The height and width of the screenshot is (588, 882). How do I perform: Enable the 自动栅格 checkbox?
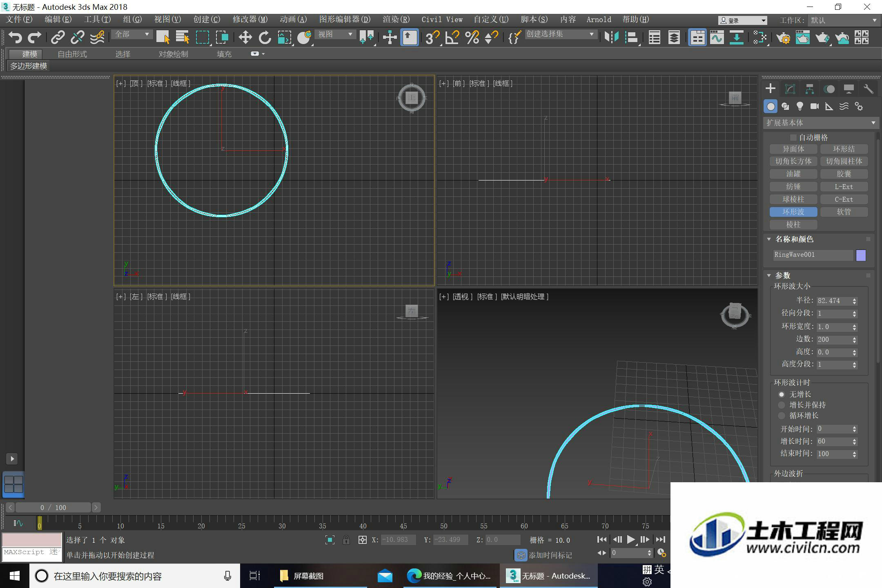click(x=793, y=138)
